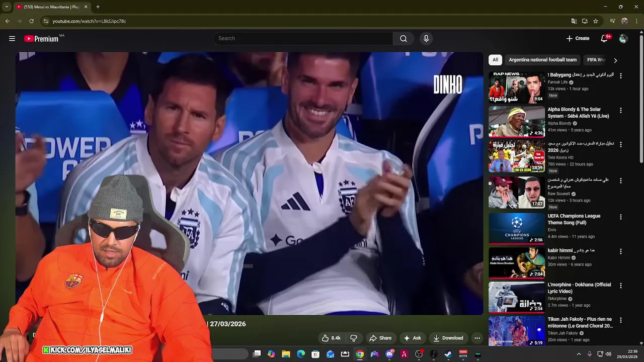This screenshot has height=362, width=644.
Task: Open Chrome profile avatar
Action: tap(624, 21)
